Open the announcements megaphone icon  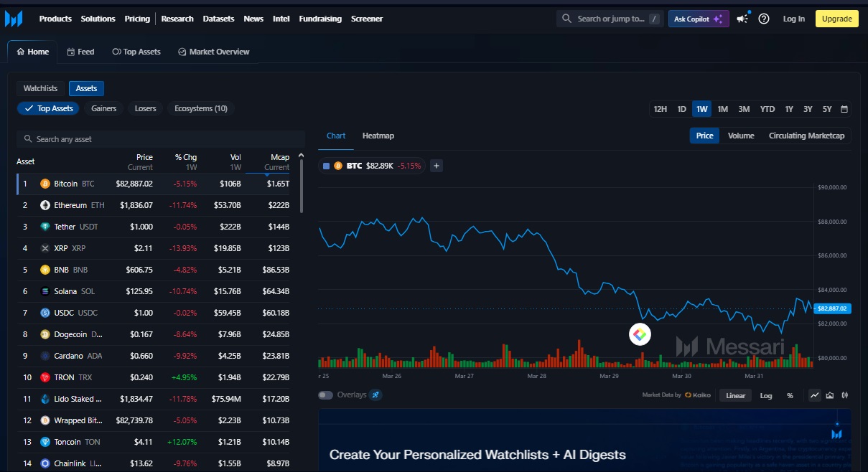coord(742,19)
